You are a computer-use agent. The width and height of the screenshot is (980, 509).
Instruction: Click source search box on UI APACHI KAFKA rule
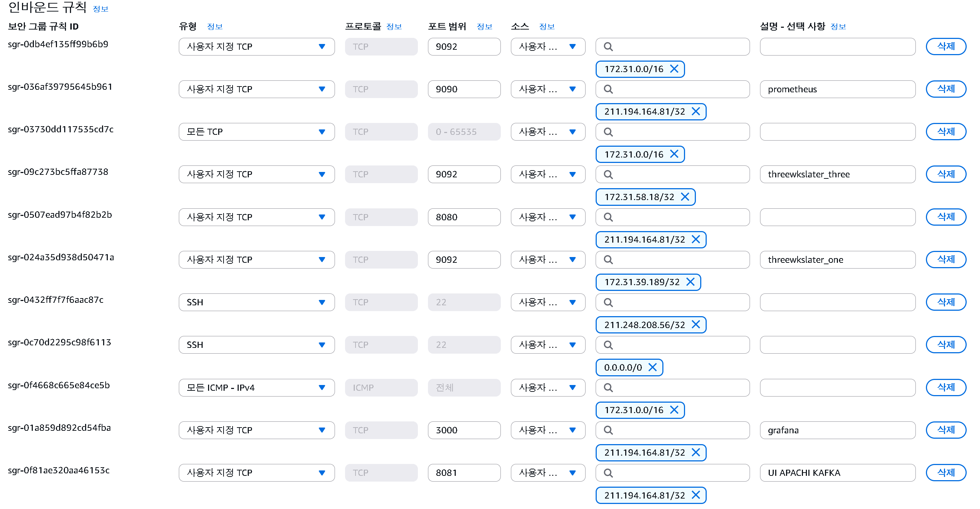(672, 473)
